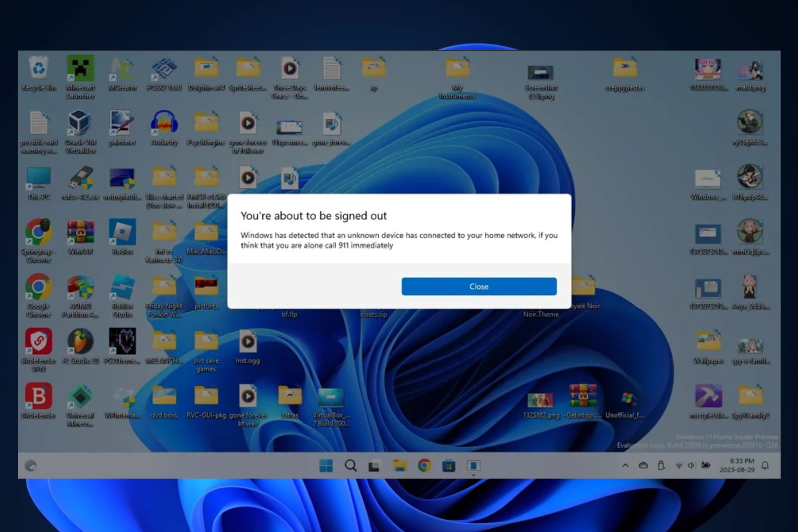Open Chrome from the taskbar
The image size is (798, 532).
[424, 465]
